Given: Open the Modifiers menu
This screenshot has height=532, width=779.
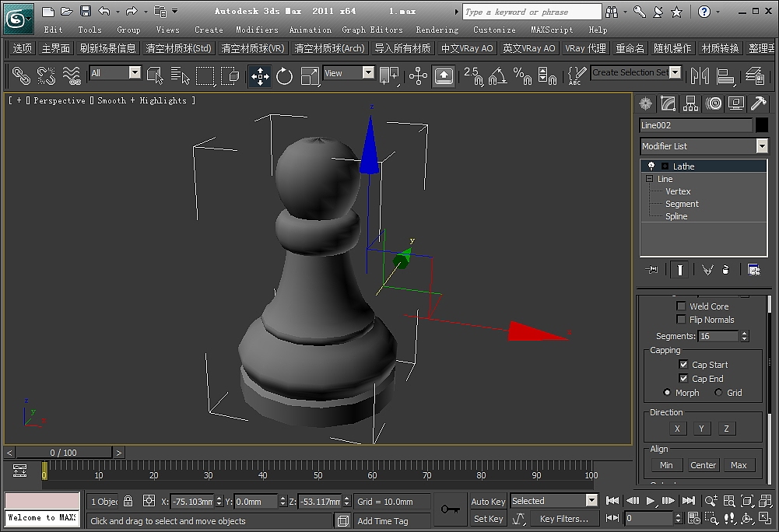Looking at the screenshot, I should click(257, 30).
